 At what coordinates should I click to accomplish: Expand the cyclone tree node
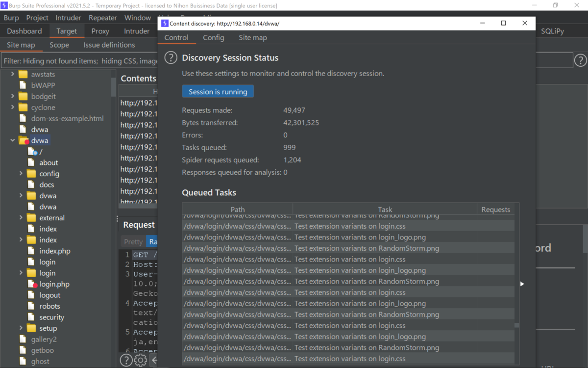13,107
